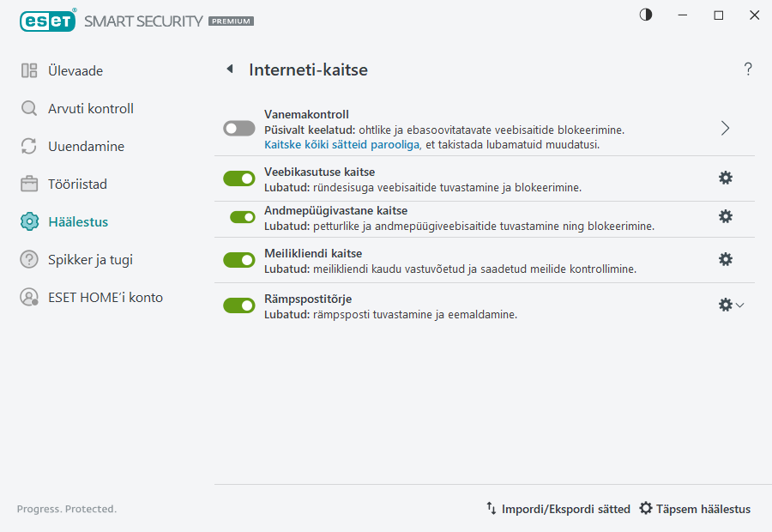This screenshot has width=772, height=532.
Task: Open Vanemakontroll details via chevron
Action: (725, 127)
